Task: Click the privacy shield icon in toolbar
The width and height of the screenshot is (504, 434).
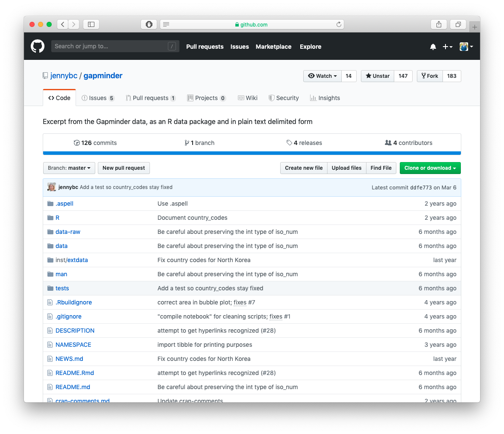Action: (x=149, y=24)
